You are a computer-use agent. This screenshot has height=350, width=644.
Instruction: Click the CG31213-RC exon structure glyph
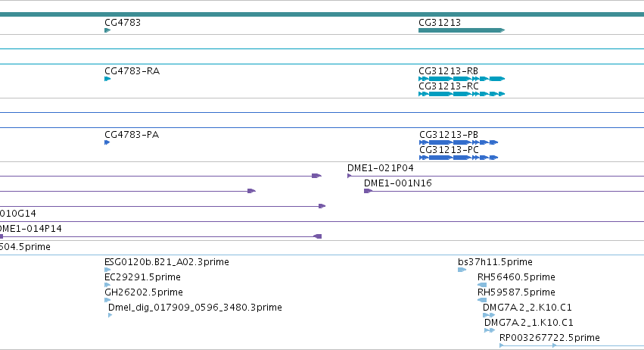click(x=462, y=94)
